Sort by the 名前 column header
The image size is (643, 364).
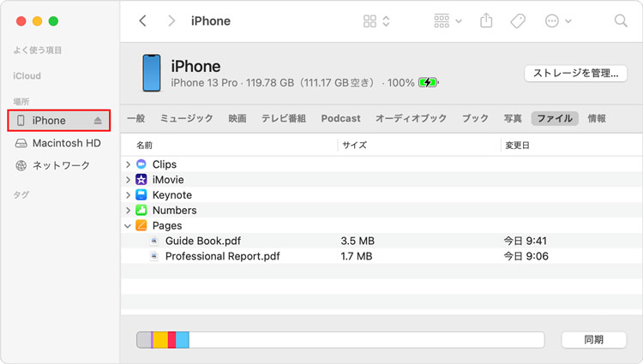click(x=144, y=145)
